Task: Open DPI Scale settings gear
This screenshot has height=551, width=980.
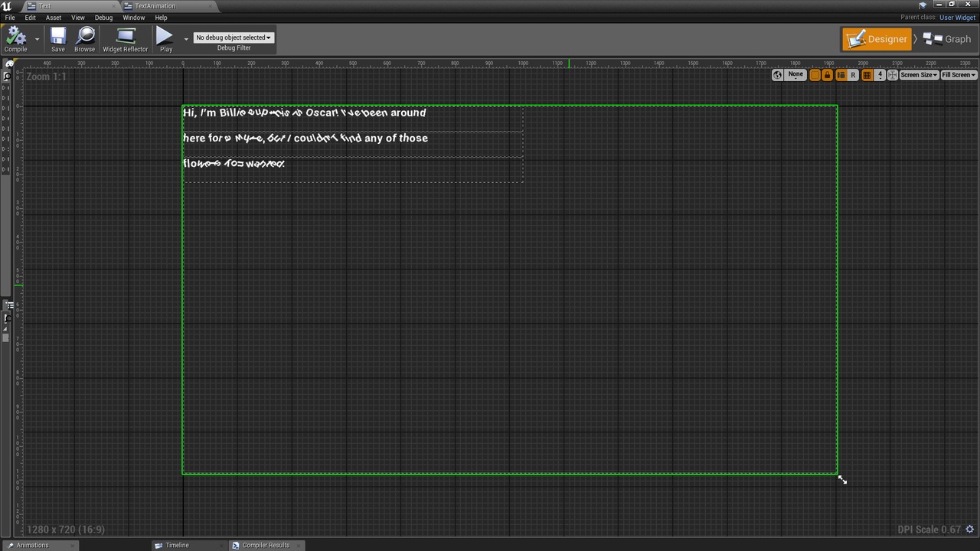Action: point(969,530)
